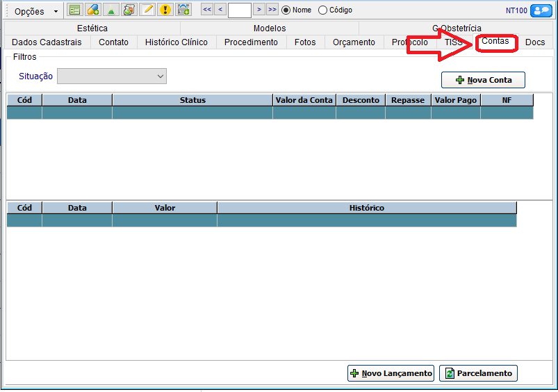Click the Novo Lançamento button
This screenshot has width=558, height=392.
pyautogui.click(x=391, y=373)
